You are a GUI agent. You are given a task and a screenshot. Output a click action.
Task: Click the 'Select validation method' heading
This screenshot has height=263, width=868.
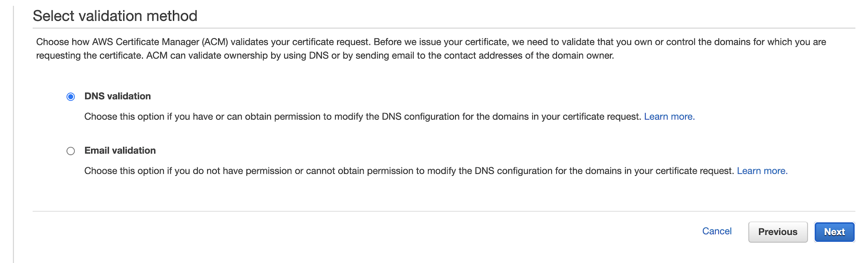point(115,16)
